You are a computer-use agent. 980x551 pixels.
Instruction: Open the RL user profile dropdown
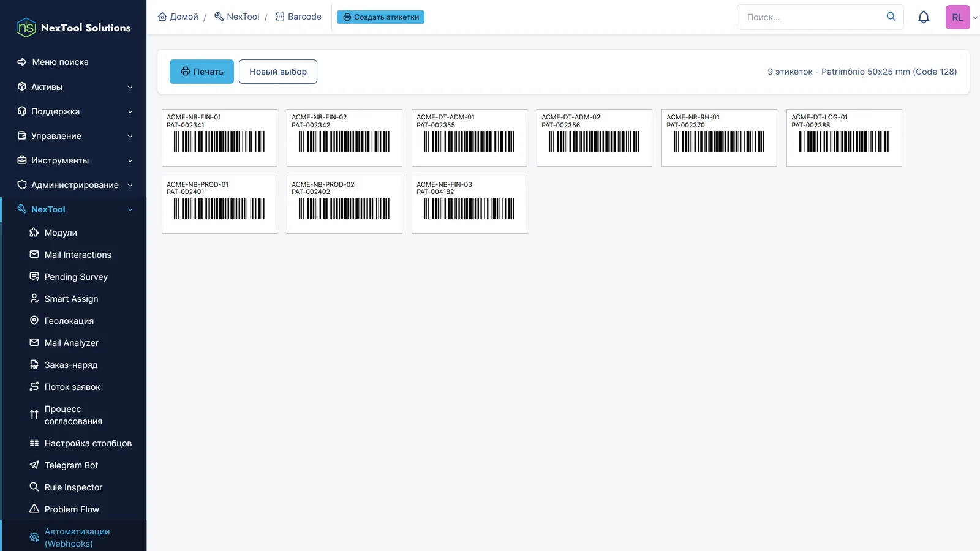[962, 17]
